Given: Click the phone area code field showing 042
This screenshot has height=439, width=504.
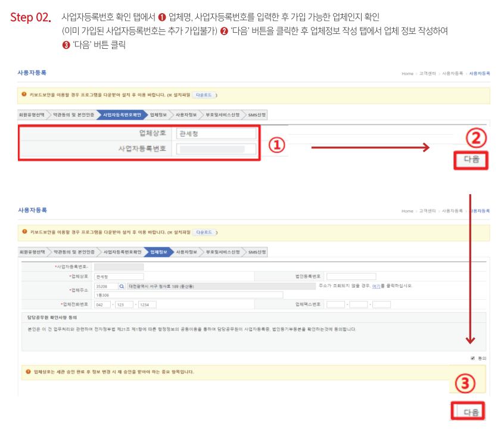Looking at the screenshot, I should pos(102,304).
